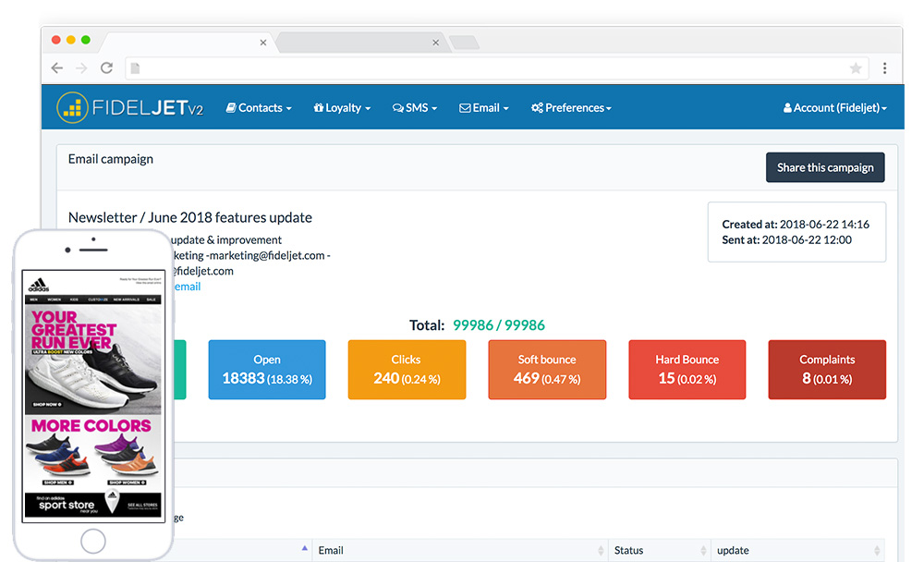This screenshot has width=924, height=562.
Task: Click the total 99986 / 99986 value
Action: click(499, 325)
